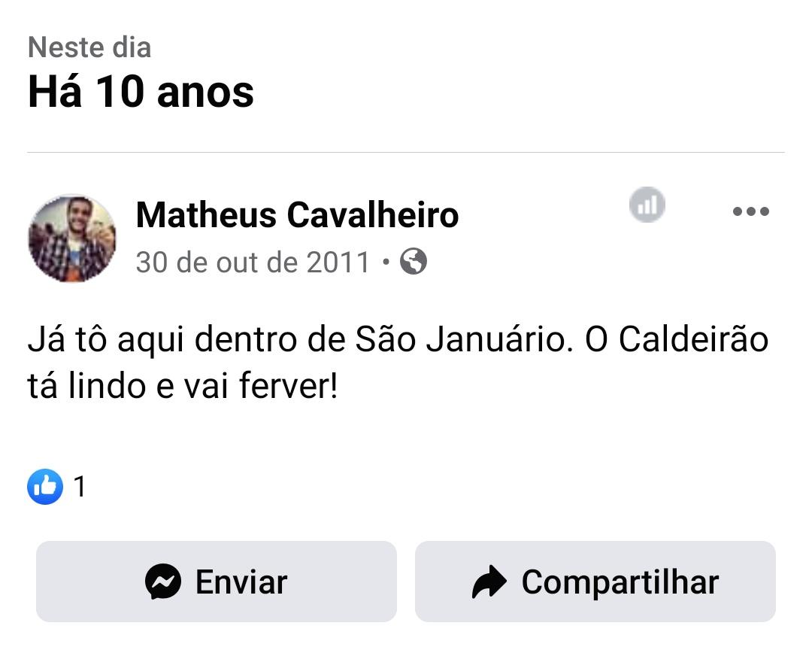This screenshot has width=812, height=653.
Task: Open the three-dot post options menu
Action: [750, 211]
